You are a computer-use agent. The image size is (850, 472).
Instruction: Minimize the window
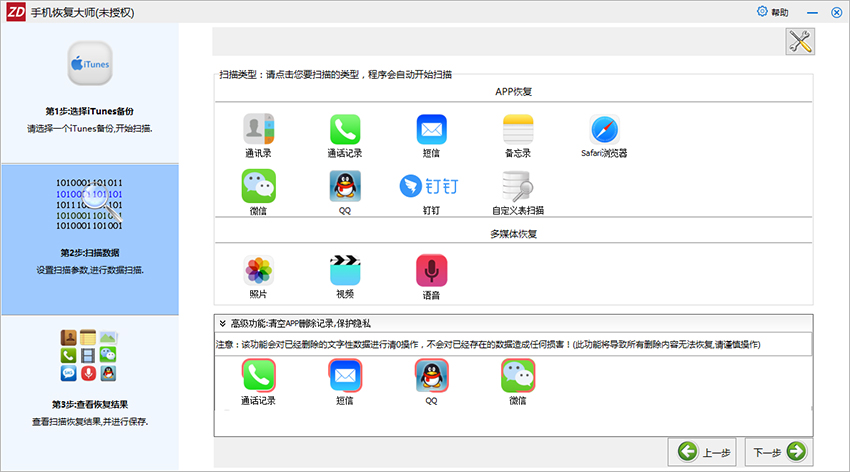click(x=812, y=12)
